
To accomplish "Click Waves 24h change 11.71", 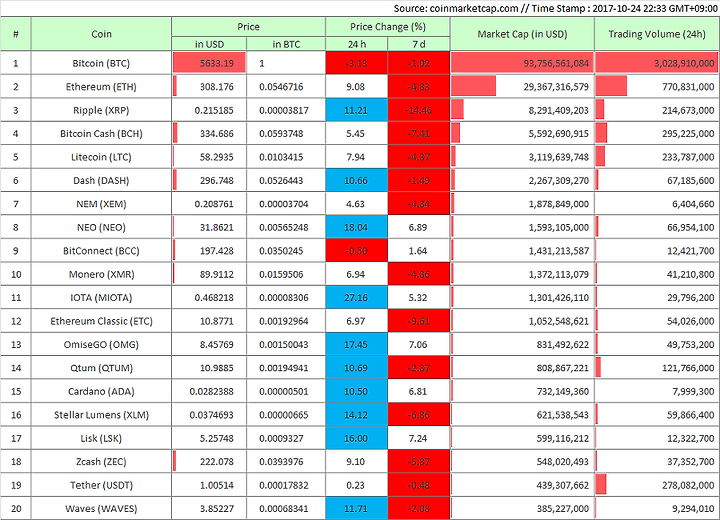I will pyautogui.click(x=357, y=509).
